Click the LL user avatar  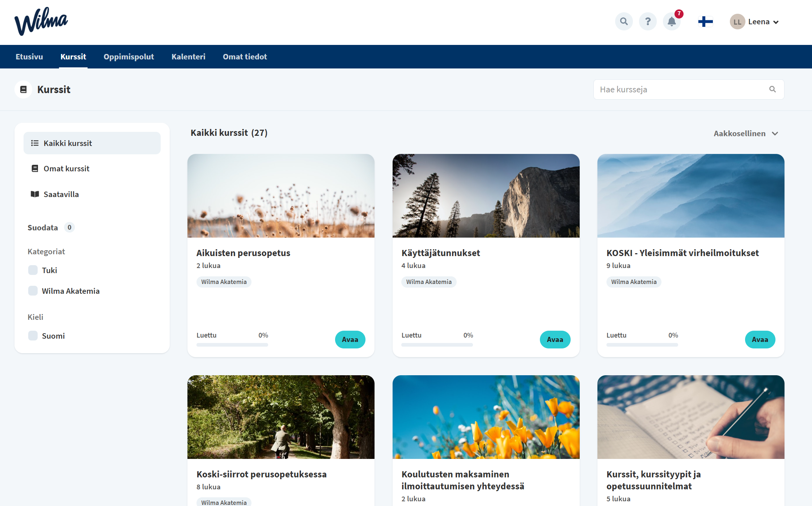pos(737,22)
